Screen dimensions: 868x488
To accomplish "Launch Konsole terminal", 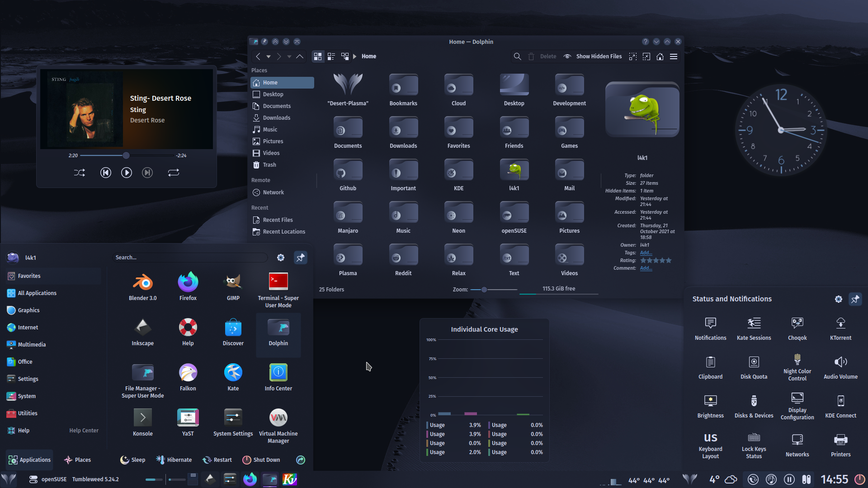I will (142, 422).
